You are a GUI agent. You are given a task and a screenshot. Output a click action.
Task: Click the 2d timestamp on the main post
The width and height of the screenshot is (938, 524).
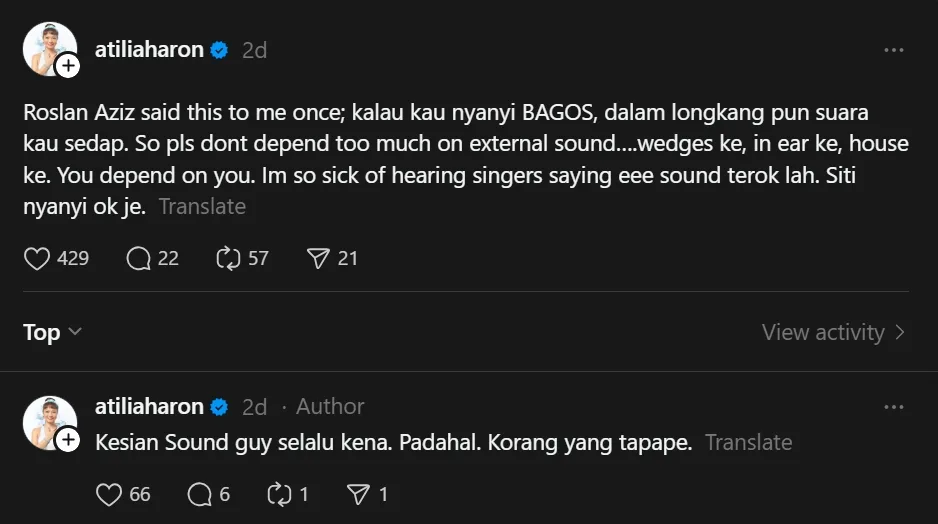coord(255,50)
